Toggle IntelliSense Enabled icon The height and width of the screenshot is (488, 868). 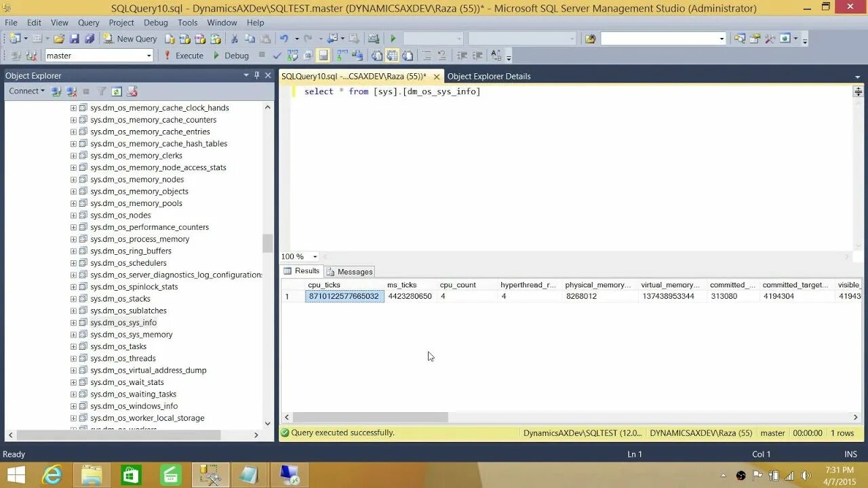coord(323,56)
